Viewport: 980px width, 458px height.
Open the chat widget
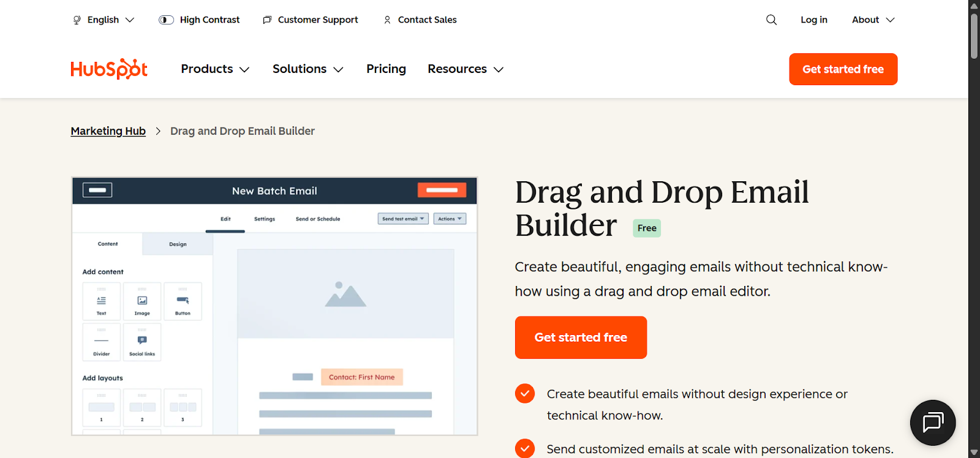point(933,422)
